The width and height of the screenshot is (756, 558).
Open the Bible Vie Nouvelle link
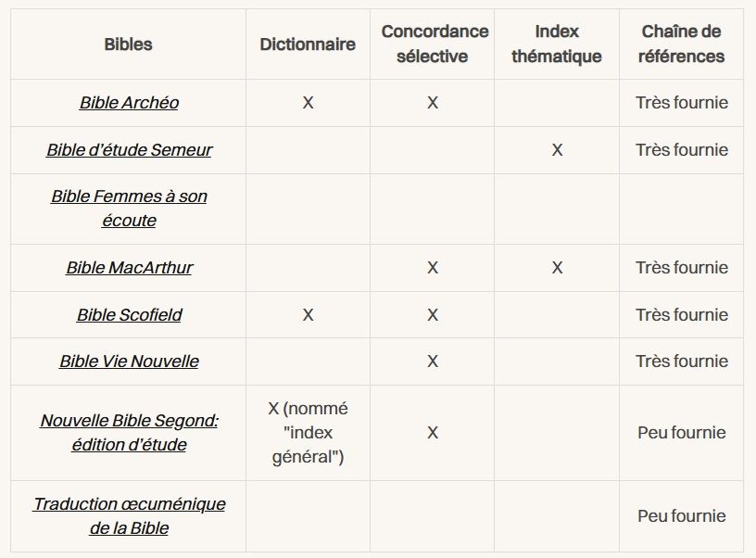[x=129, y=361]
